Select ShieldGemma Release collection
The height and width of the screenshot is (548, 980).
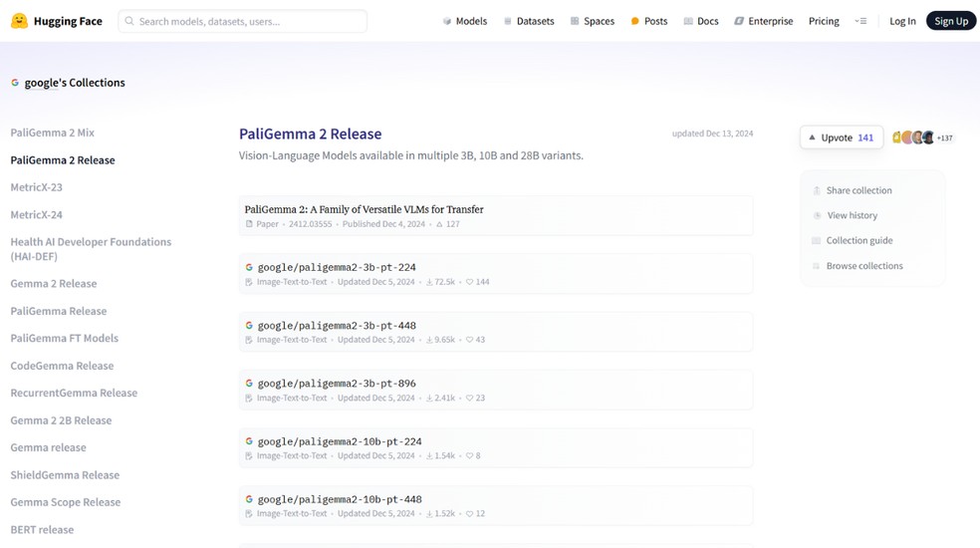coord(65,475)
